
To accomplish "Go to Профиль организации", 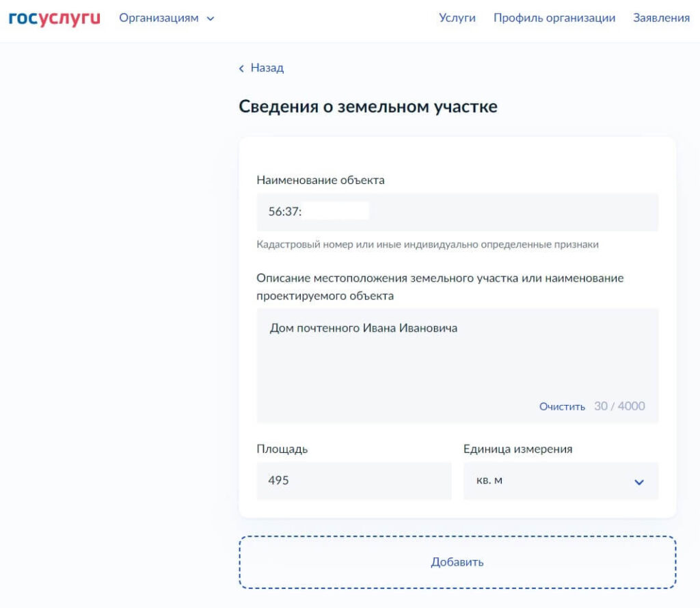I will (554, 18).
